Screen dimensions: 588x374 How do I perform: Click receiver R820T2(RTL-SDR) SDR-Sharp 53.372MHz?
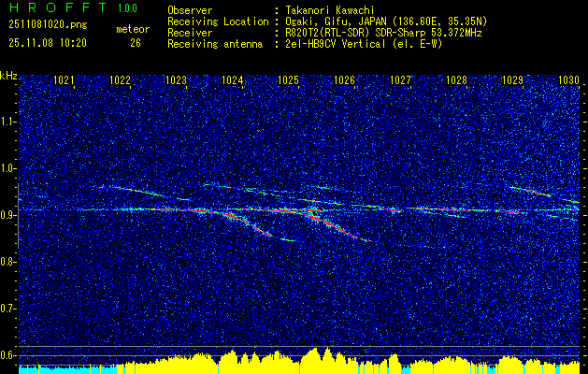click(x=382, y=33)
